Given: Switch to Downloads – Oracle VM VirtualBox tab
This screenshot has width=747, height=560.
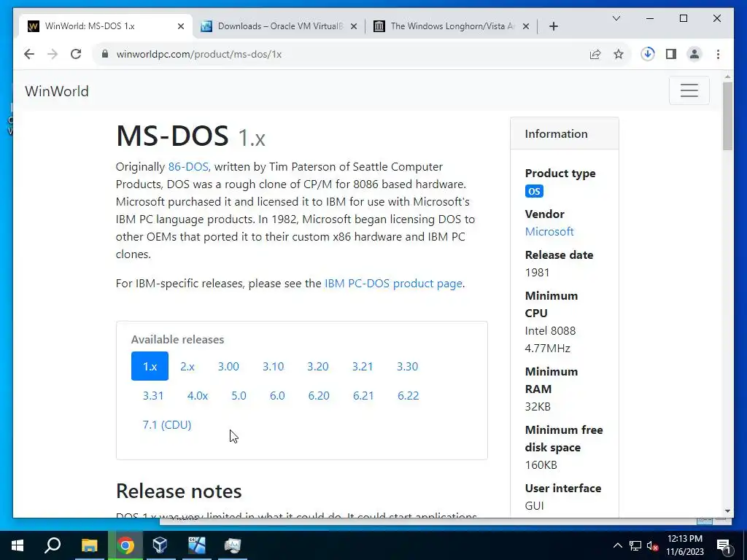Looking at the screenshot, I should [x=279, y=26].
